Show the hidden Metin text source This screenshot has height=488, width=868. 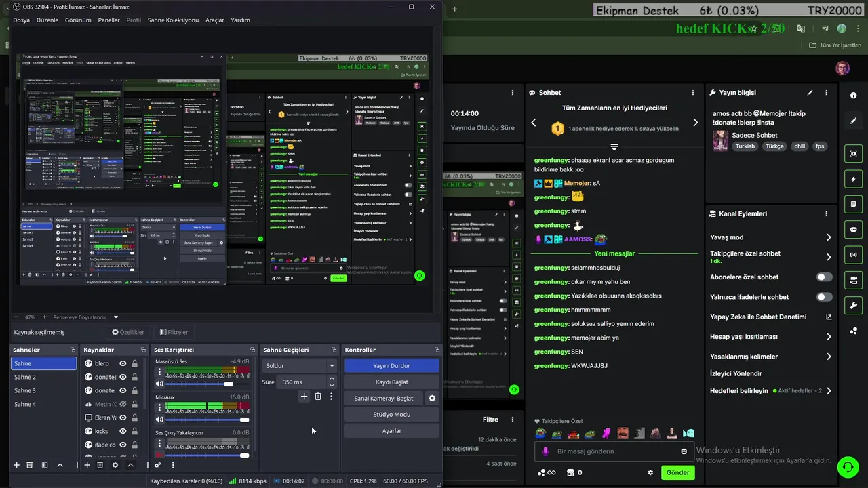click(x=123, y=404)
